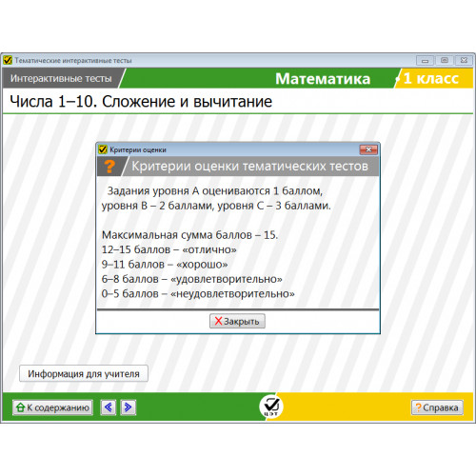Close the main application window
This screenshot has height=476, width=476.
[x=464, y=60]
